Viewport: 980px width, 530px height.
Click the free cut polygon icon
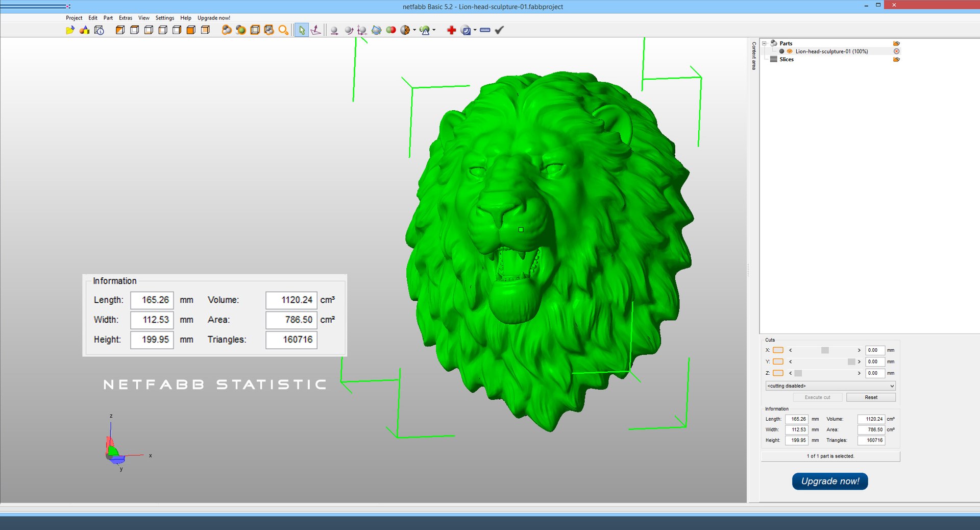(x=376, y=30)
